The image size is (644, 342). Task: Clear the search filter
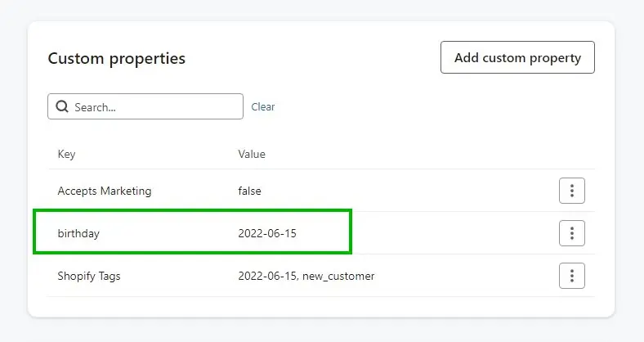263,107
